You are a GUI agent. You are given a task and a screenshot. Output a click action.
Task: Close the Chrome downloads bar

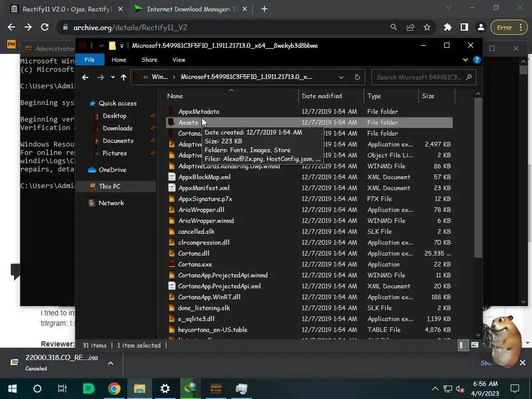point(523,363)
